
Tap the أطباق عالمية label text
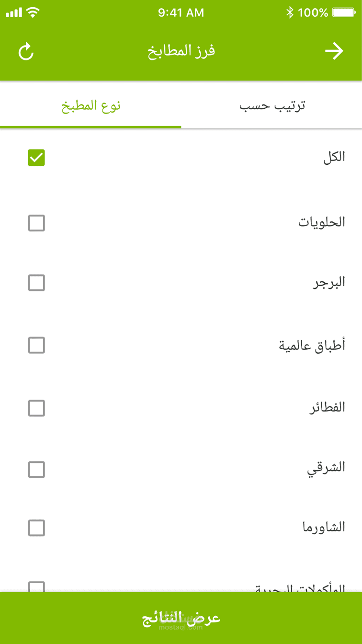tap(312, 345)
